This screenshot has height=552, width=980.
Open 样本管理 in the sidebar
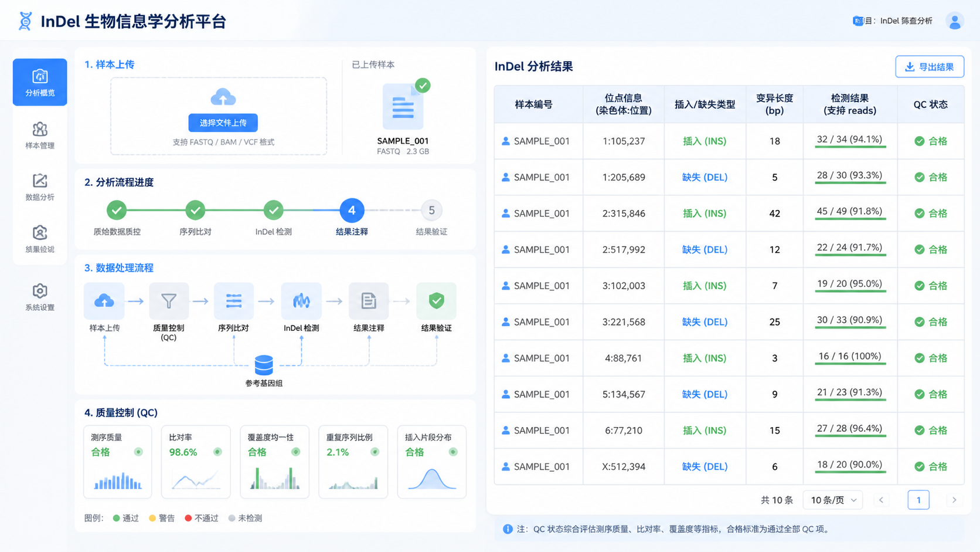[x=40, y=135]
